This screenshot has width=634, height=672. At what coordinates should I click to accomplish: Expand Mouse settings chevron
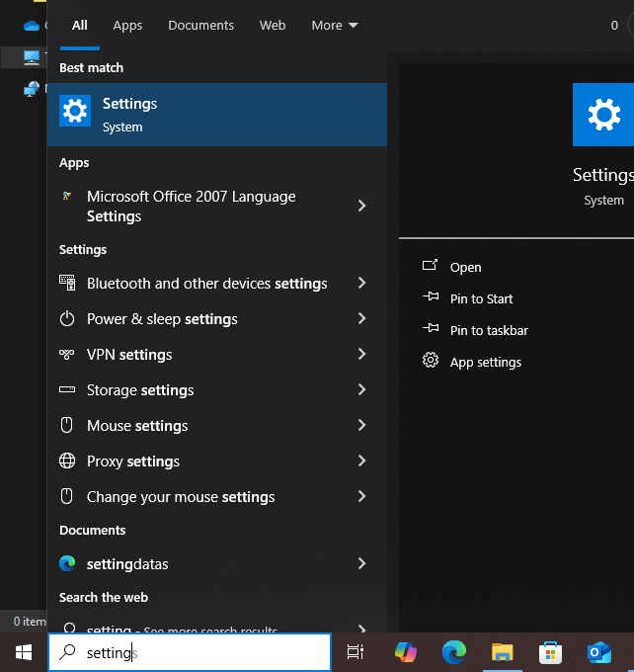pos(362,425)
